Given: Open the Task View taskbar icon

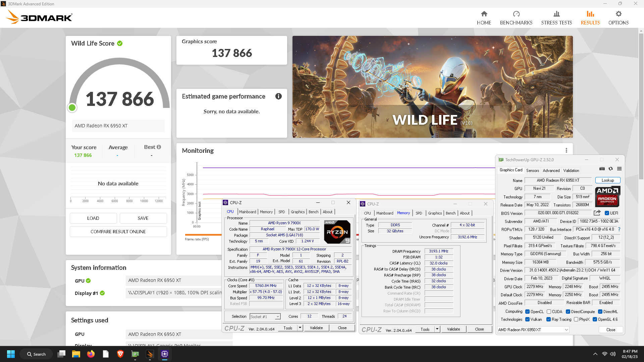Looking at the screenshot, I should (61, 354).
